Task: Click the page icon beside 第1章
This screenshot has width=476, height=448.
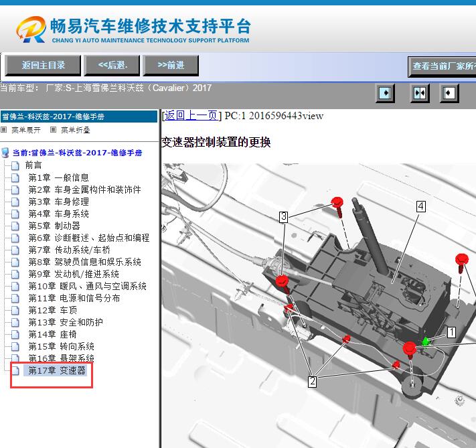Action: point(15,177)
